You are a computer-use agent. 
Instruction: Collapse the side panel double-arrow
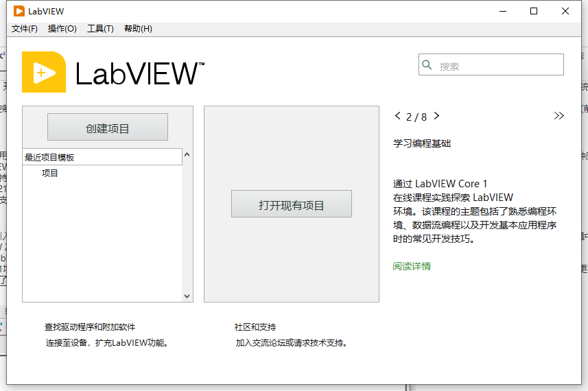(558, 116)
